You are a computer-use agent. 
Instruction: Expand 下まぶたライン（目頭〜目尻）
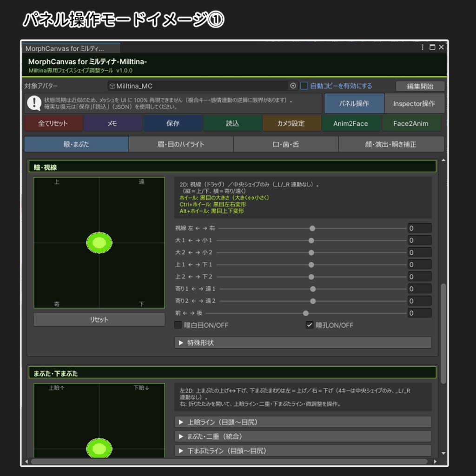click(x=181, y=450)
